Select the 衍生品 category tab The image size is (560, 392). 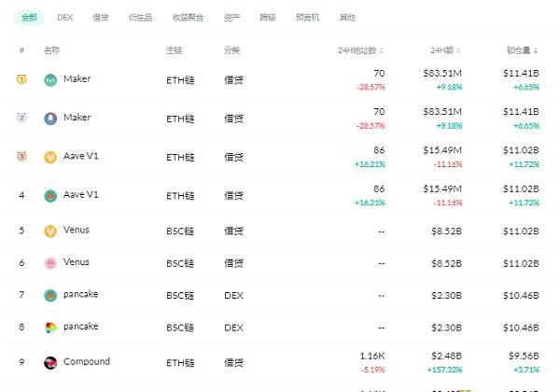pos(140,17)
